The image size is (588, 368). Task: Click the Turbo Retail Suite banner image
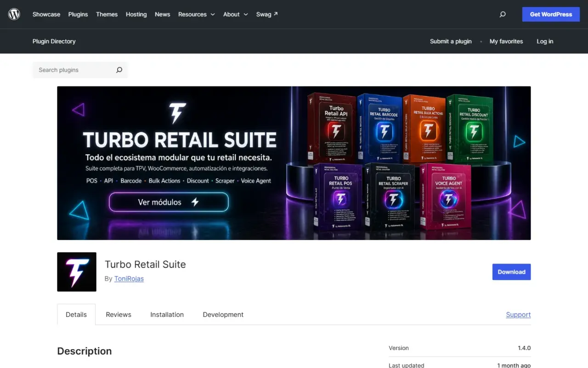294,163
